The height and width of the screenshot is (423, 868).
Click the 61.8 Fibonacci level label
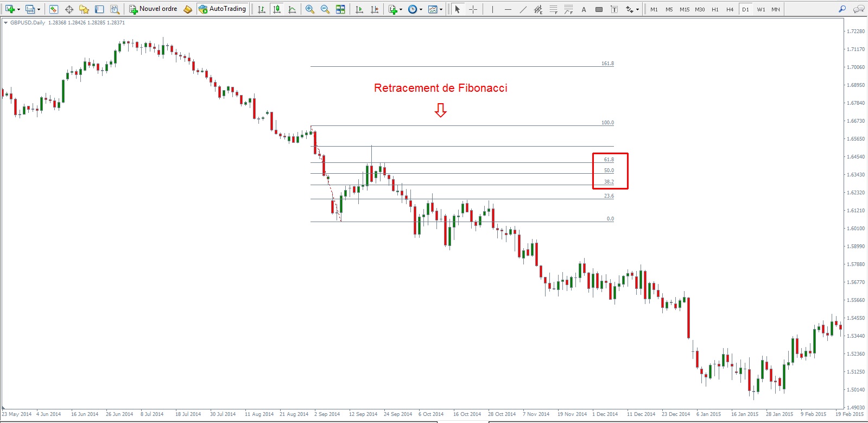click(609, 160)
